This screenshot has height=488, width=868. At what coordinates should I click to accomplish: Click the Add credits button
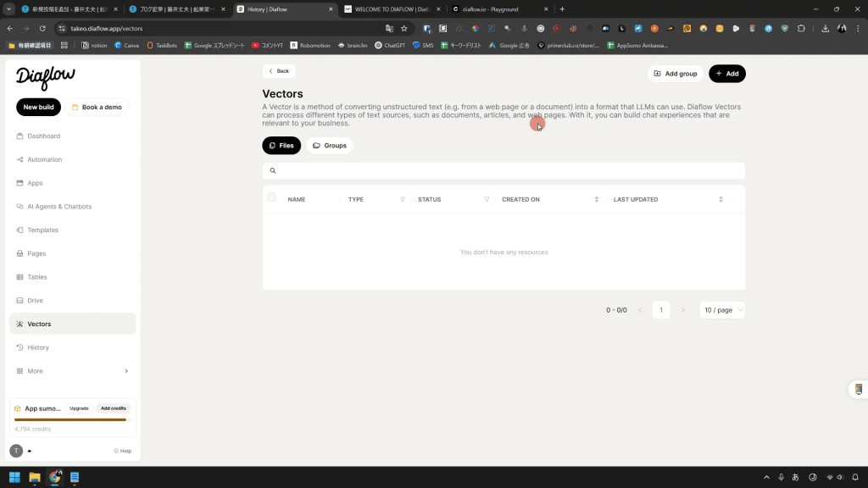(114, 408)
